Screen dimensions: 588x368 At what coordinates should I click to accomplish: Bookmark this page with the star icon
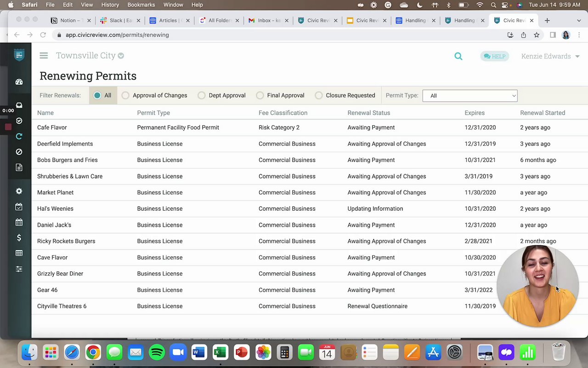[537, 35]
